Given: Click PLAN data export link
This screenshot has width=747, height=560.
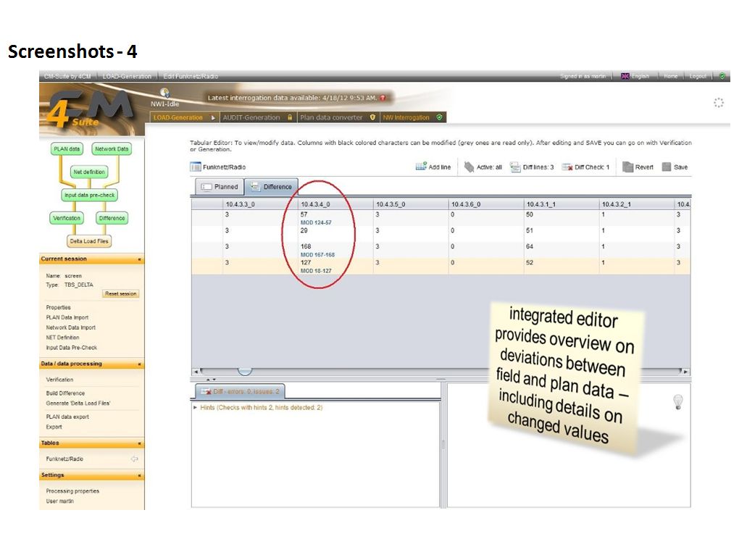Looking at the screenshot, I should pos(67,417).
